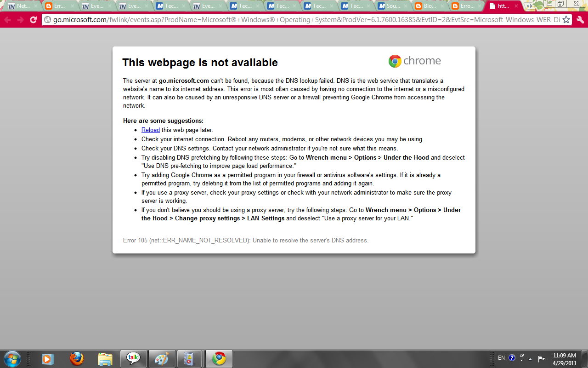This screenshot has width=588, height=368.
Task: Click the browser Forward arrow
Action: click(x=20, y=20)
